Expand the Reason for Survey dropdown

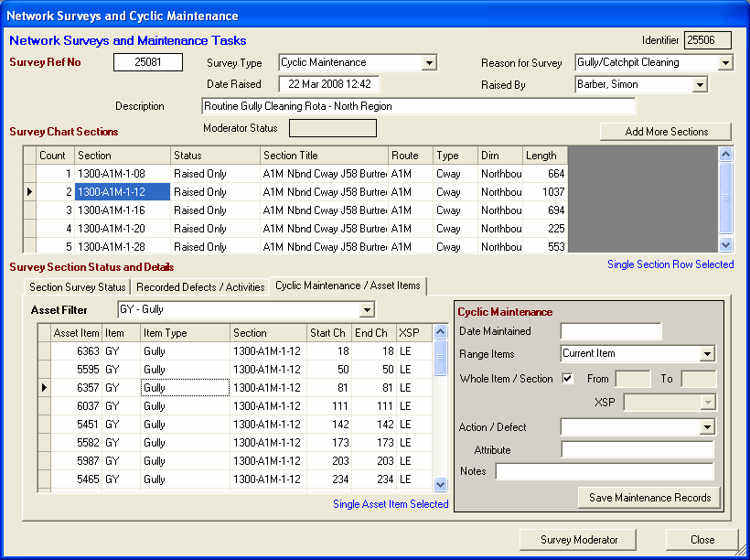click(725, 63)
